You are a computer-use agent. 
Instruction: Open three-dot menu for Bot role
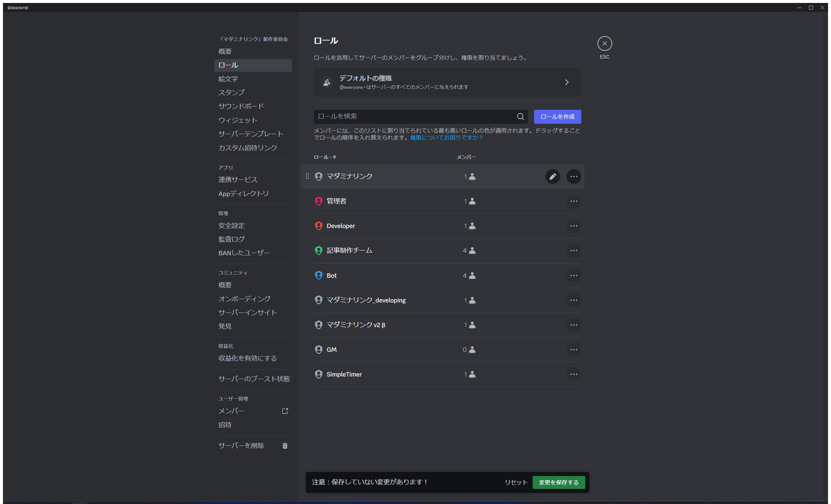pyautogui.click(x=574, y=276)
